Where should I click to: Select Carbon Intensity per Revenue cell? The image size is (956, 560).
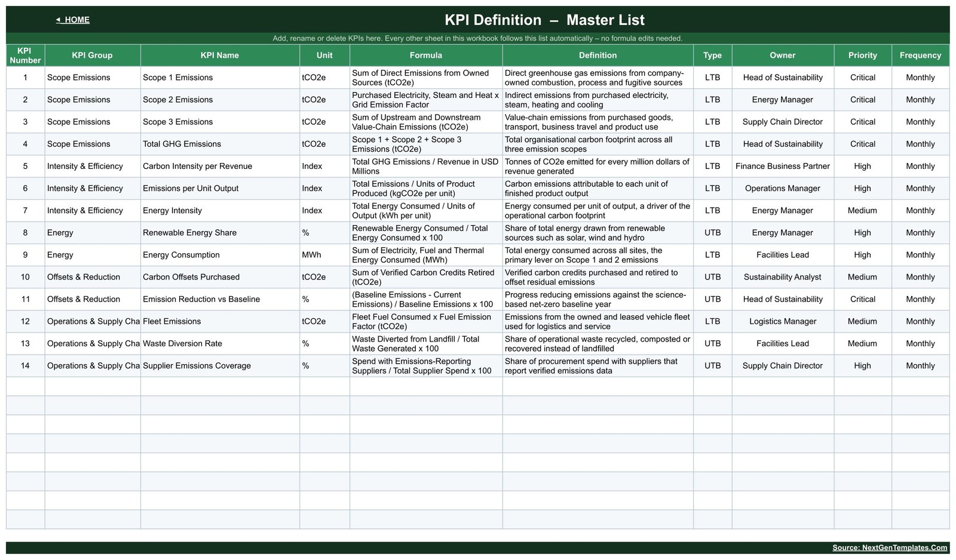pos(220,166)
